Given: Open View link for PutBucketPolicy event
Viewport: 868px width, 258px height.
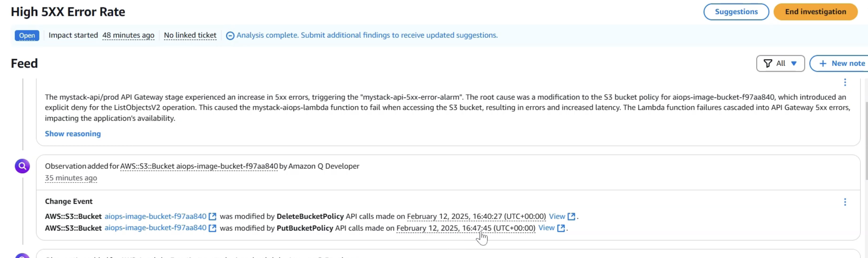Looking at the screenshot, I should pos(546,228).
